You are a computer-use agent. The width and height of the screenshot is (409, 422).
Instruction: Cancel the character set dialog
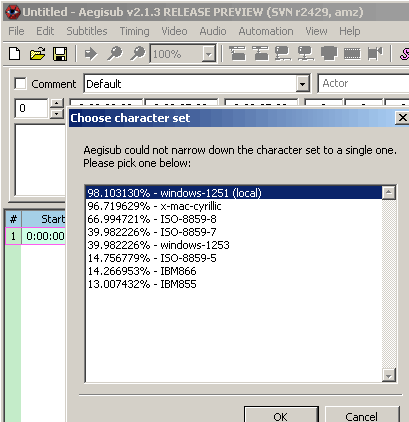pyautogui.click(x=362, y=416)
